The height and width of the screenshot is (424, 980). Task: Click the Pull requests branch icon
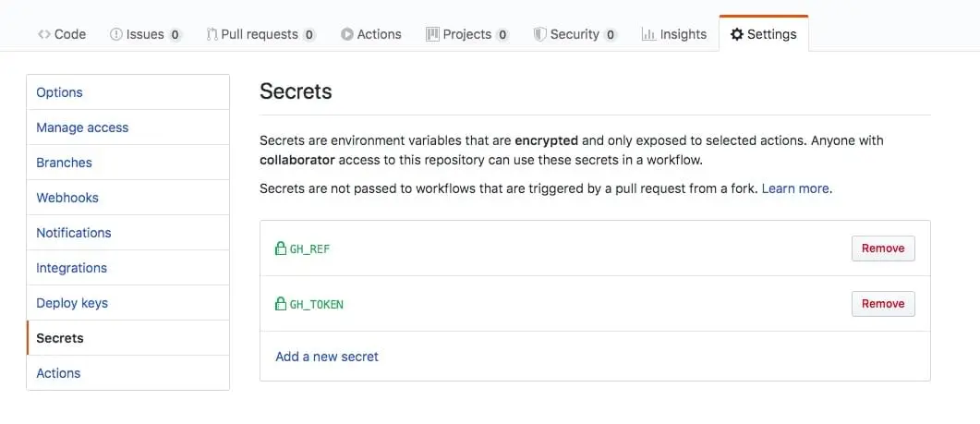pyautogui.click(x=212, y=34)
